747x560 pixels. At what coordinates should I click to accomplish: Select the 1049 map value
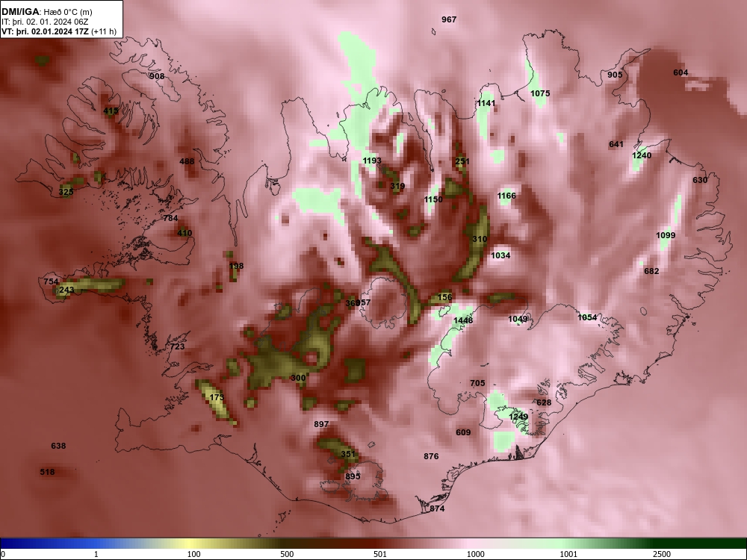pyautogui.click(x=518, y=320)
